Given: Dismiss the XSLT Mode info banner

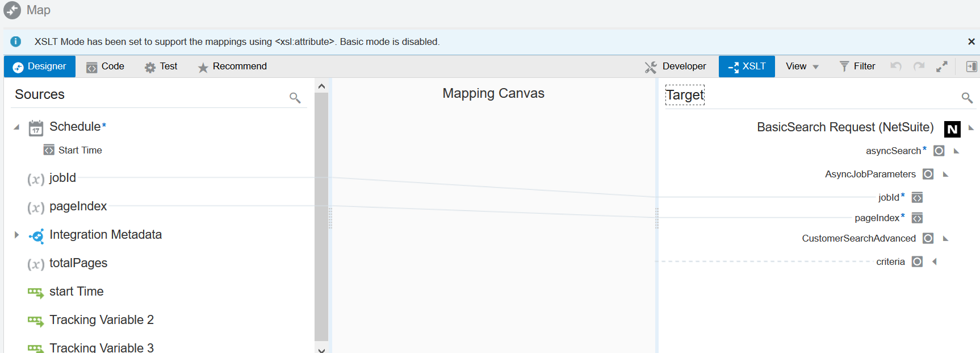Looking at the screenshot, I should [x=971, y=41].
